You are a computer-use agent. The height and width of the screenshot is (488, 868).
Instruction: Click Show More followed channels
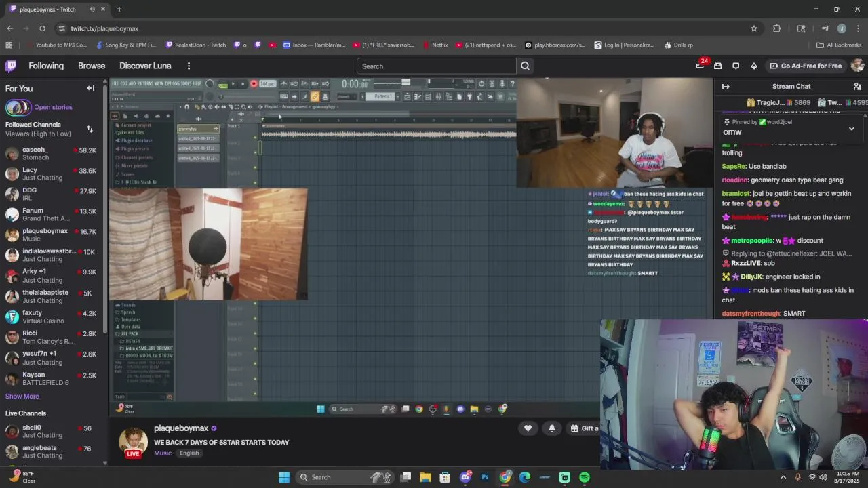click(22, 396)
